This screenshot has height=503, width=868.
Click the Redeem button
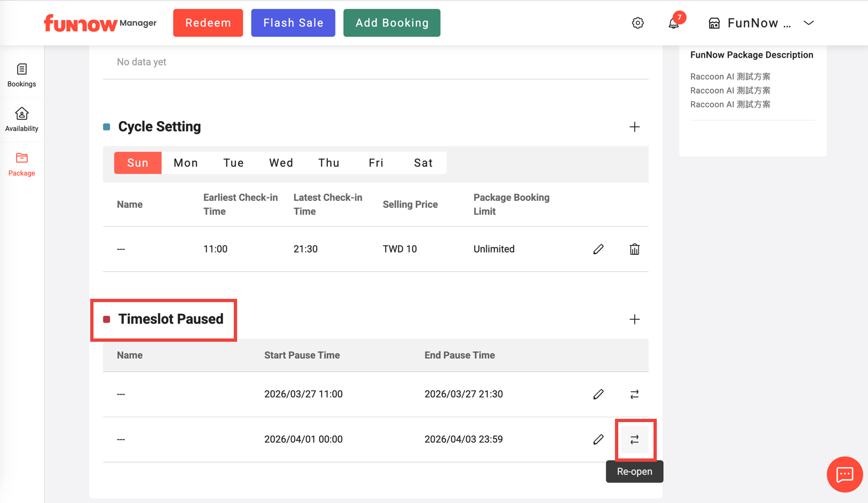coord(208,23)
